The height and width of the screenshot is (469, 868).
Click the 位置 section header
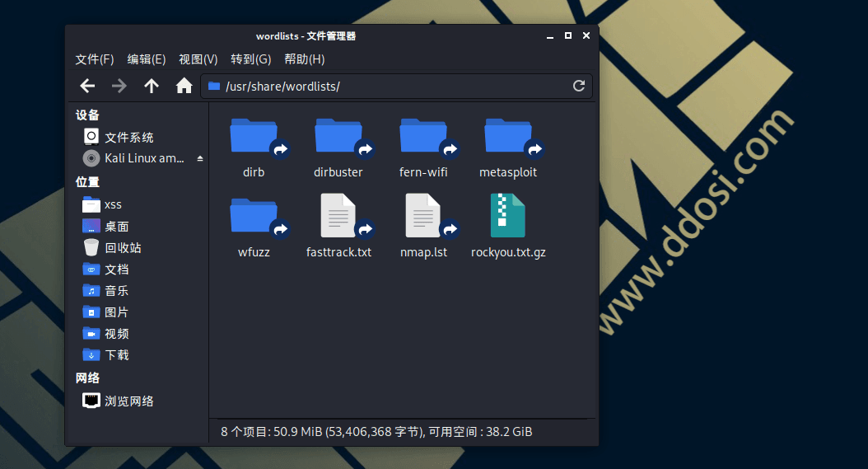click(87, 182)
